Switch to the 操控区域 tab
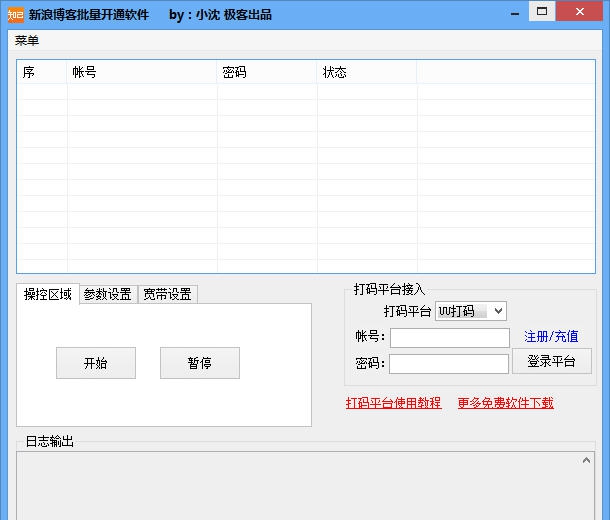The height and width of the screenshot is (520, 610). click(48, 294)
